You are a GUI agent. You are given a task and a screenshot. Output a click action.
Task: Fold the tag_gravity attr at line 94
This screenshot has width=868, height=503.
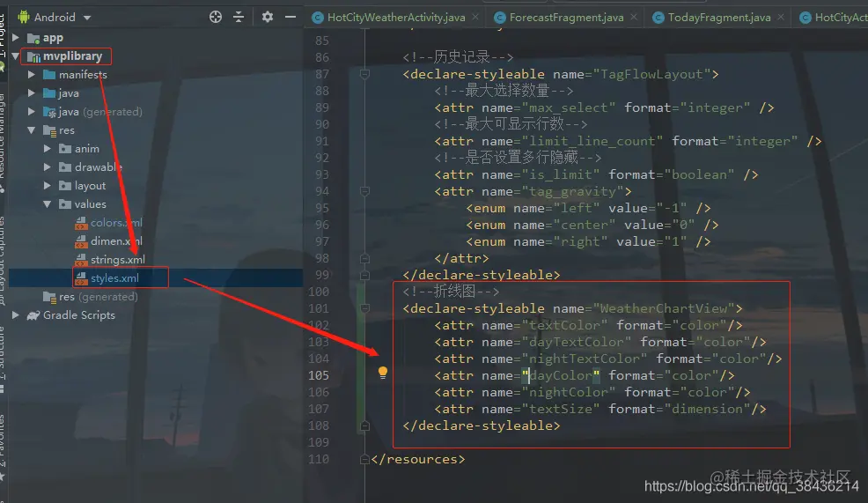click(x=364, y=191)
